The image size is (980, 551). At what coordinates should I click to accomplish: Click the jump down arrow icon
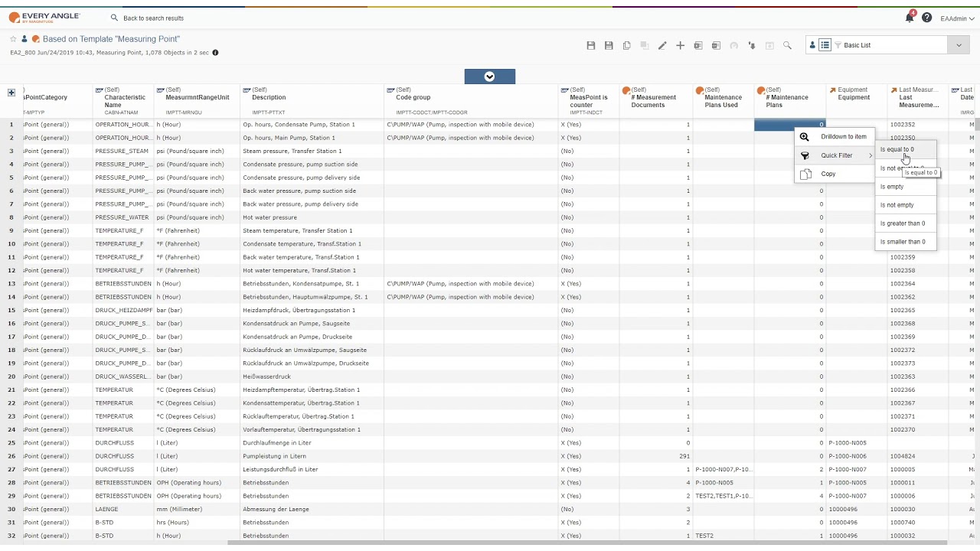[752, 46]
